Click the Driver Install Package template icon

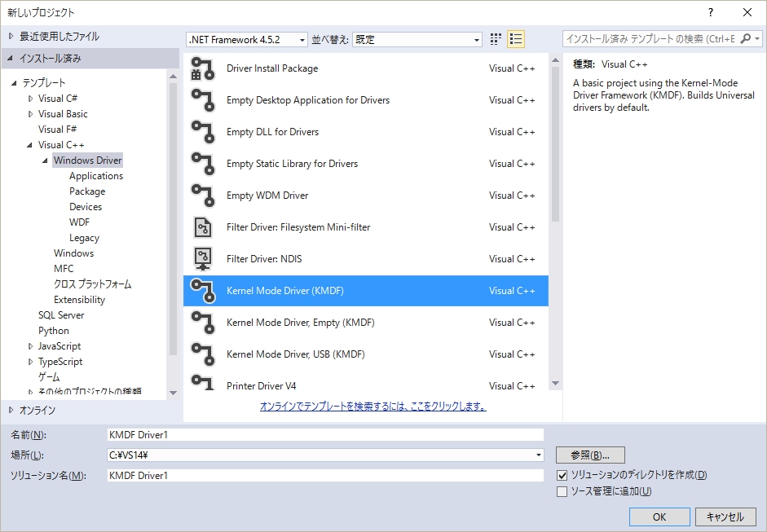pyautogui.click(x=201, y=68)
